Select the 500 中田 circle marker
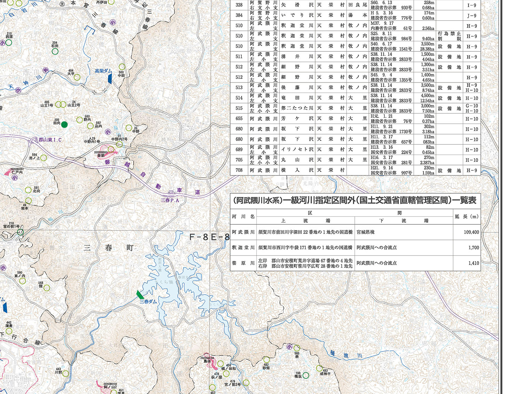Image resolution: width=532 pixels, height=394 pixels. (122, 67)
